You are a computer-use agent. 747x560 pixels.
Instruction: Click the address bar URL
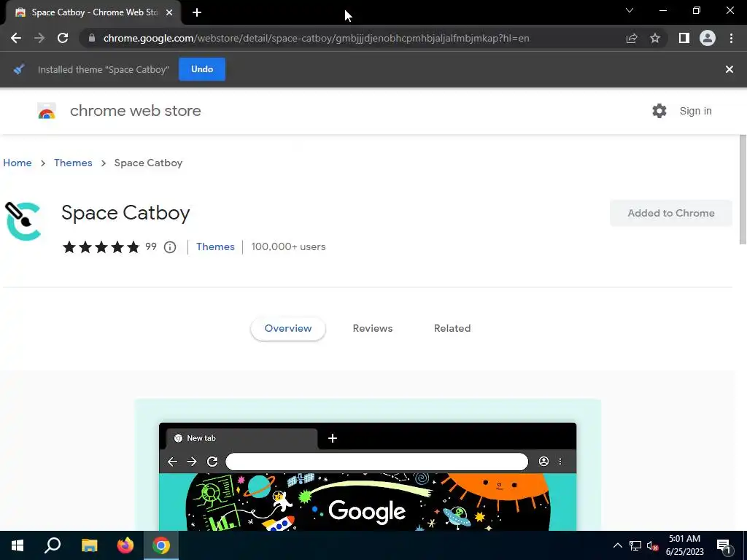click(x=317, y=38)
